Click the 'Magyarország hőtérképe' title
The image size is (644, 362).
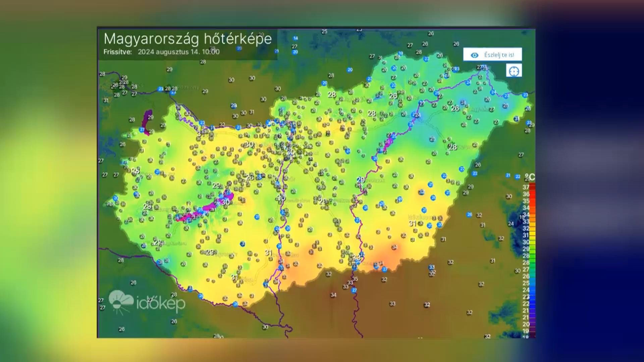pos(187,39)
